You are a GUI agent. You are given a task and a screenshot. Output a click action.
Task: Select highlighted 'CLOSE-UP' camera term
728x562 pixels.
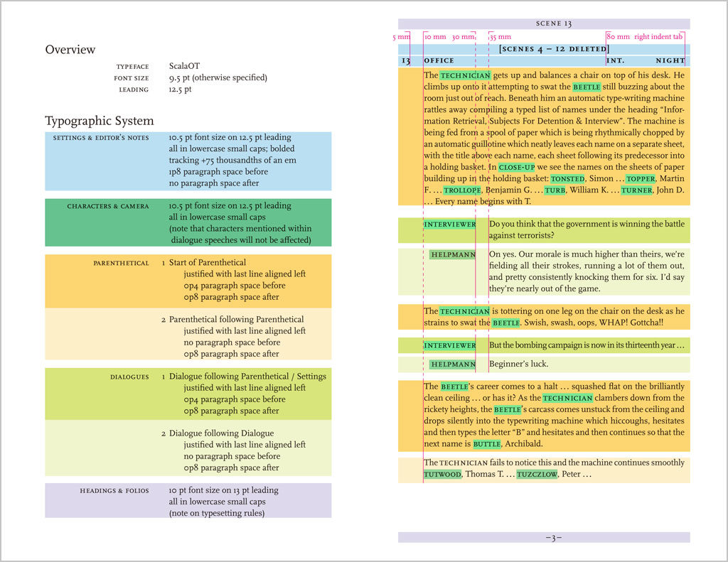[517, 167]
